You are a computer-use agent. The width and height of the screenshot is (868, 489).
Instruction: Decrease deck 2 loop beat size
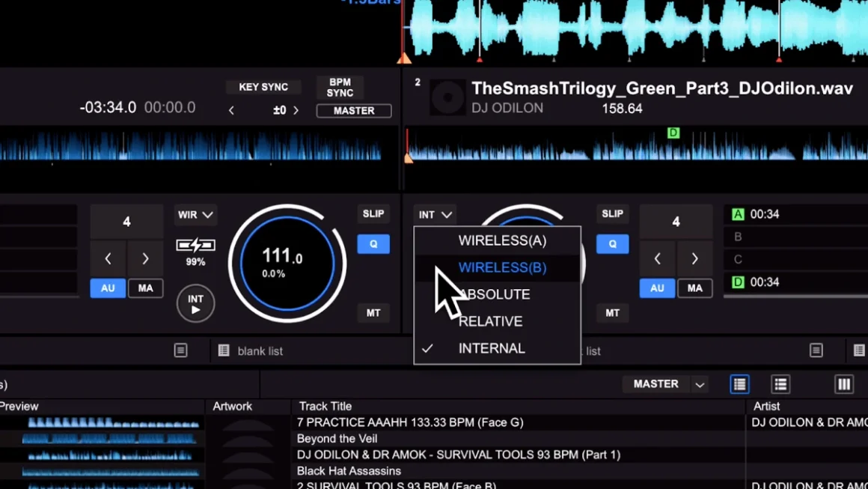[x=658, y=258]
